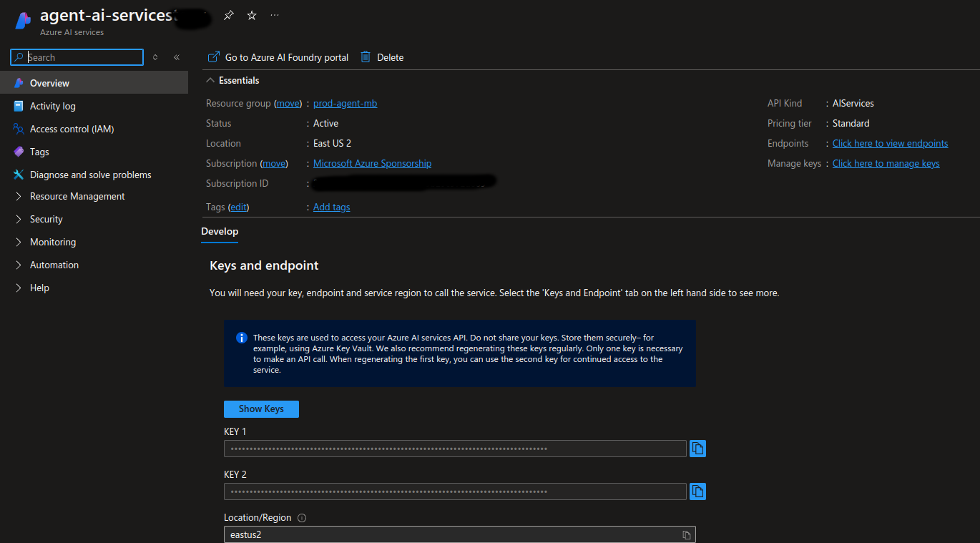Open the prod-agent-mb resource group link
Image resolution: width=980 pixels, height=543 pixels.
pyautogui.click(x=345, y=103)
